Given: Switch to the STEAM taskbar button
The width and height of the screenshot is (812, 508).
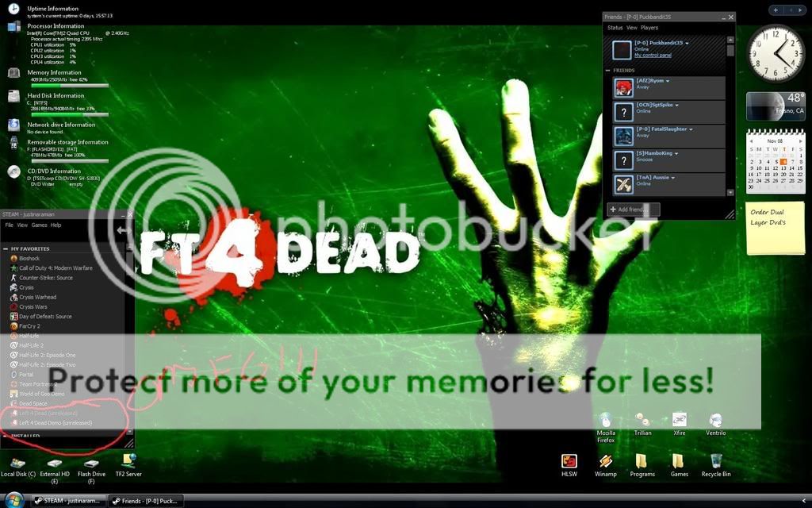Looking at the screenshot, I should [x=69, y=501].
